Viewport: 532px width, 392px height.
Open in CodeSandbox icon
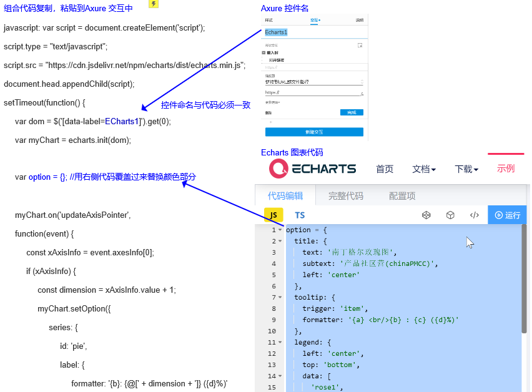(x=426, y=215)
